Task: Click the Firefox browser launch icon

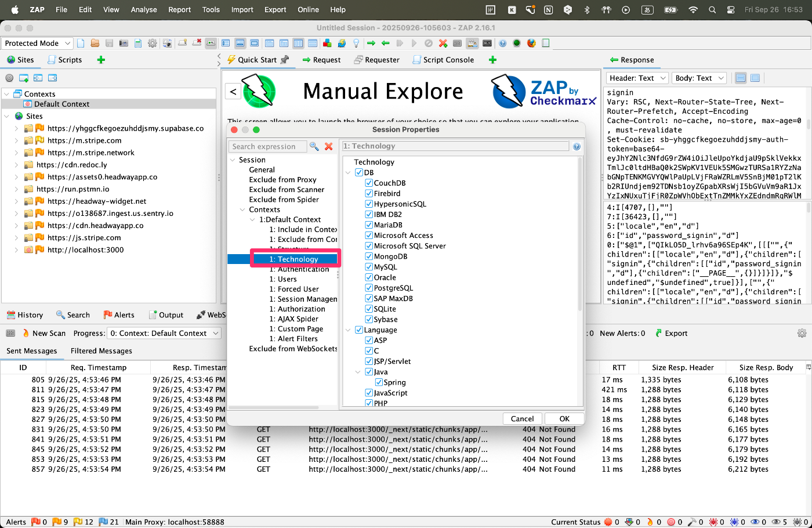Action: tap(531, 43)
